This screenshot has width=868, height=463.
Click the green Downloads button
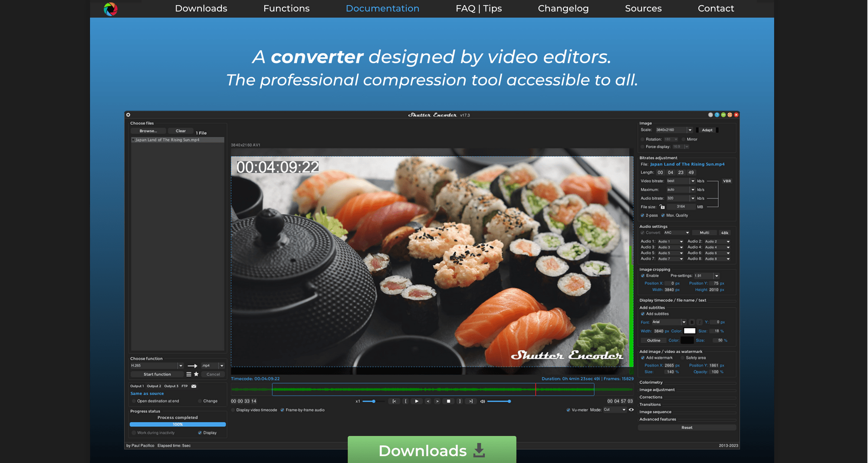432,450
